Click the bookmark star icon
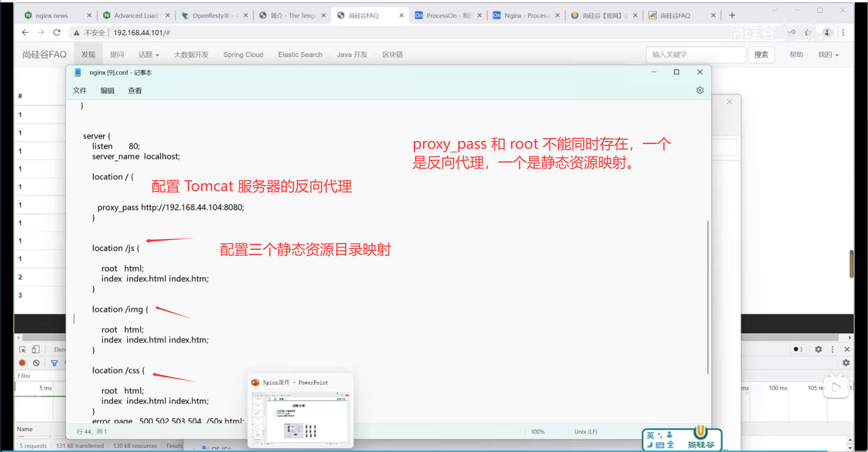This screenshot has width=868, height=452. tap(808, 32)
